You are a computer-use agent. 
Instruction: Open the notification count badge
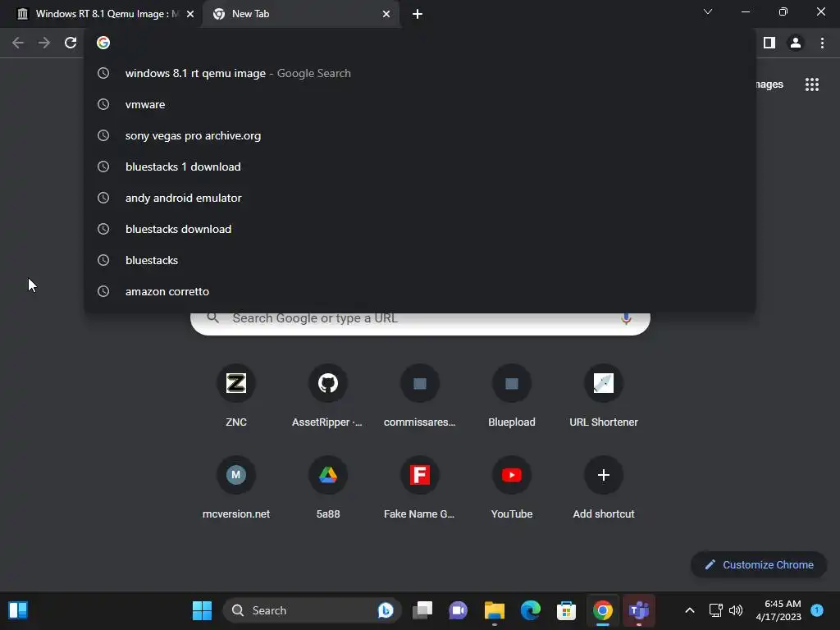(817, 609)
